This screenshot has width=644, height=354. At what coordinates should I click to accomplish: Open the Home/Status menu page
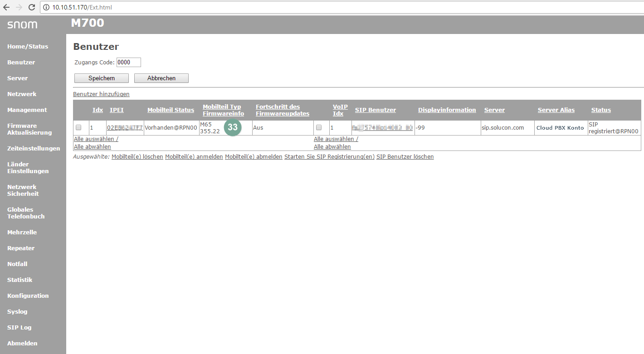point(28,47)
